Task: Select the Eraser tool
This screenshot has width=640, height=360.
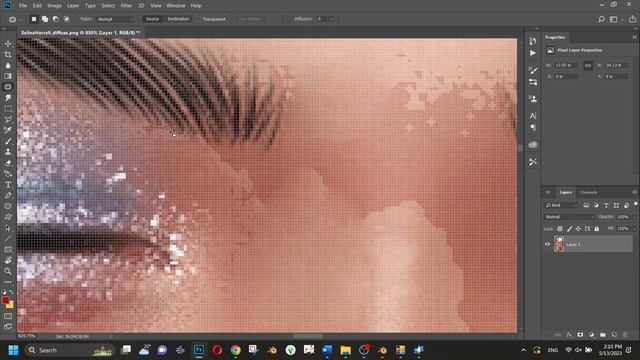Action: 8,163
